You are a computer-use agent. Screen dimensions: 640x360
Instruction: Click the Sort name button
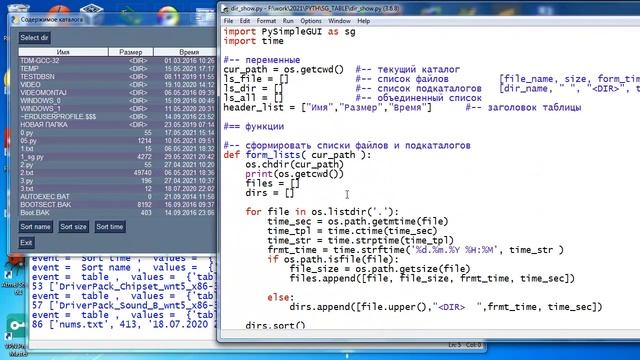tap(36, 227)
